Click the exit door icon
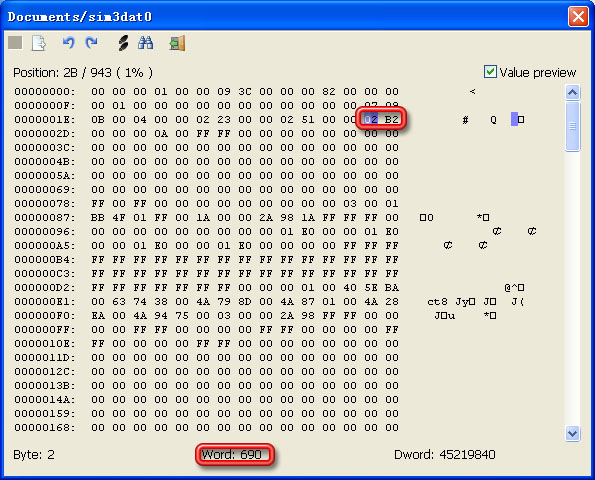 click(177, 43)
